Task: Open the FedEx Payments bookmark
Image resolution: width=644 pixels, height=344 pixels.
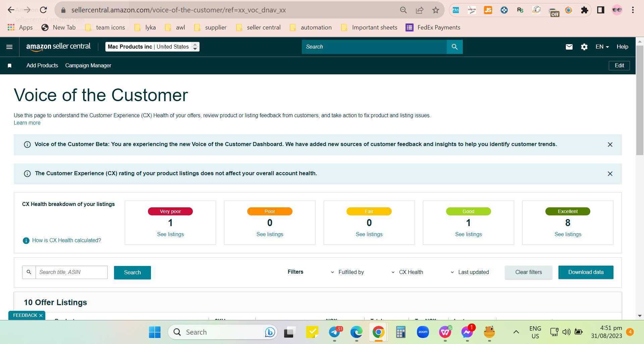Action: click(x=433, y=27)
